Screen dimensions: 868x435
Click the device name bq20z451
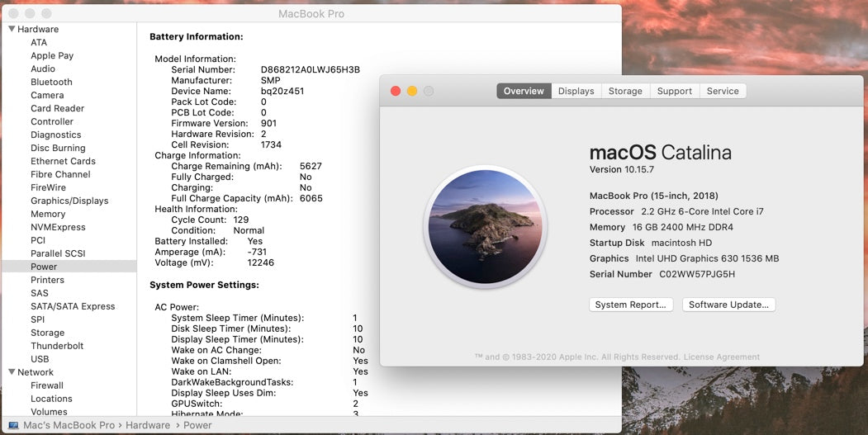pos(282,91)
